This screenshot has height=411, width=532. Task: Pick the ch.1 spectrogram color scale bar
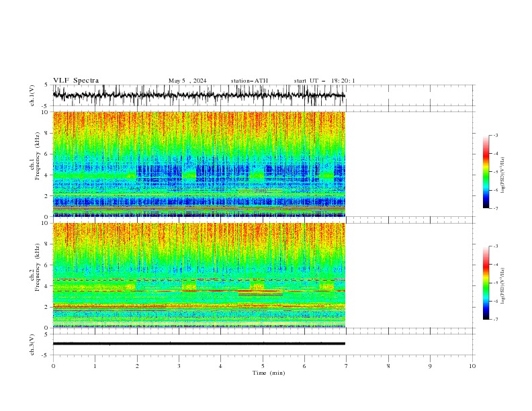tap(486, 172)
